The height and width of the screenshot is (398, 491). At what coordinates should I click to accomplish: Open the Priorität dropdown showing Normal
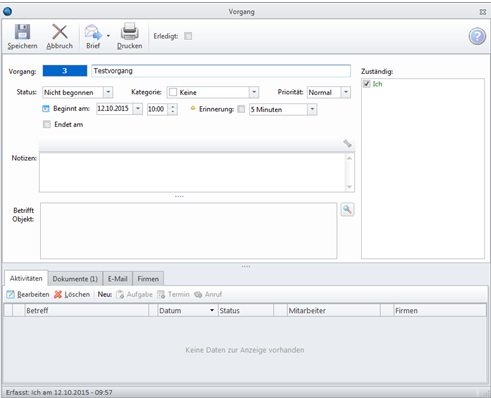coord(346,92)
